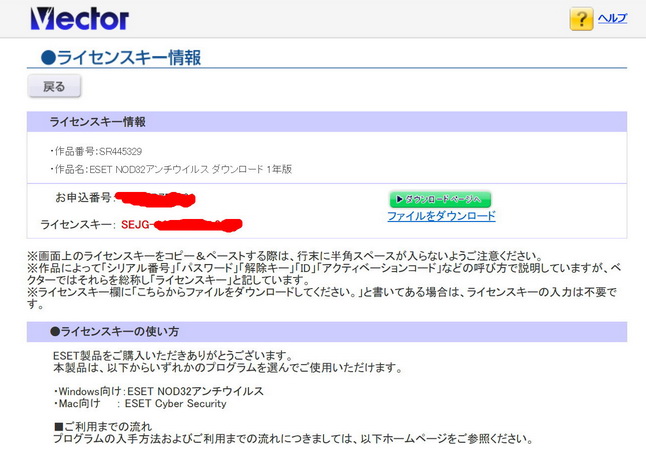Click the ライセンスキー: label
Screen dimensions: 646x449
[77, 225]
